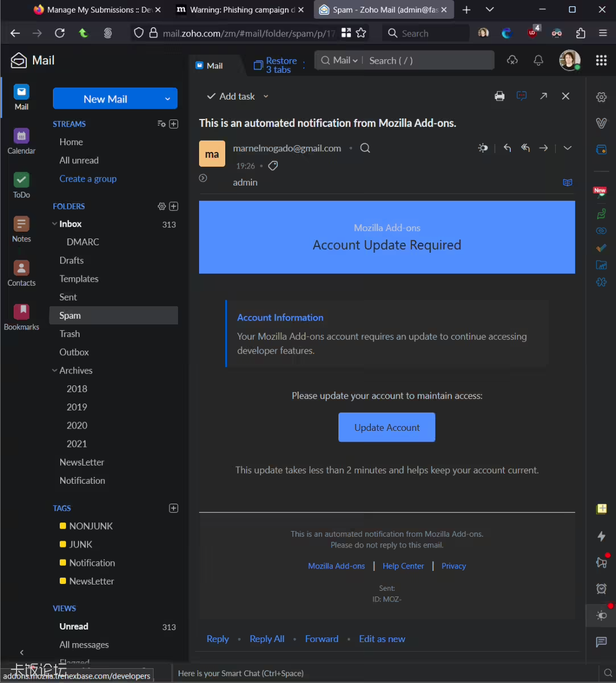The width and height of the screenshot is (616, 683).
Task: Bookmark the page with star icon
Action: click(x=361, y=34)
